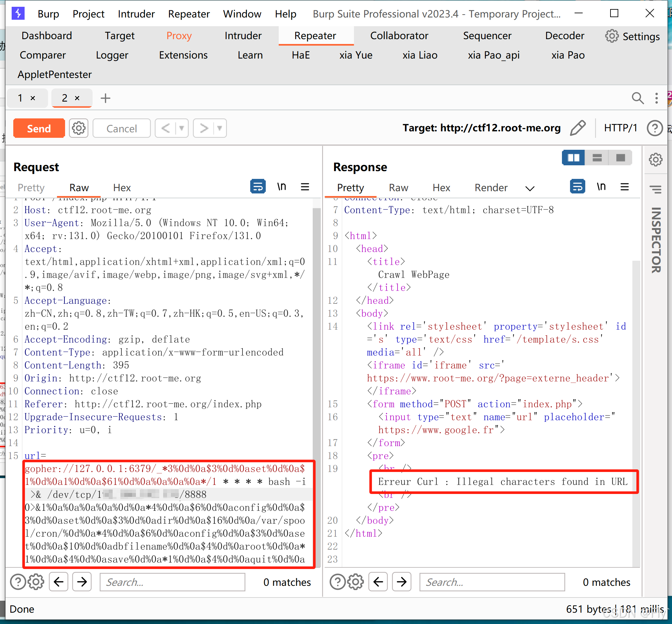Close Repeater tab 2
This screenshot has width=672, height=624.
(x=77, y=98)
